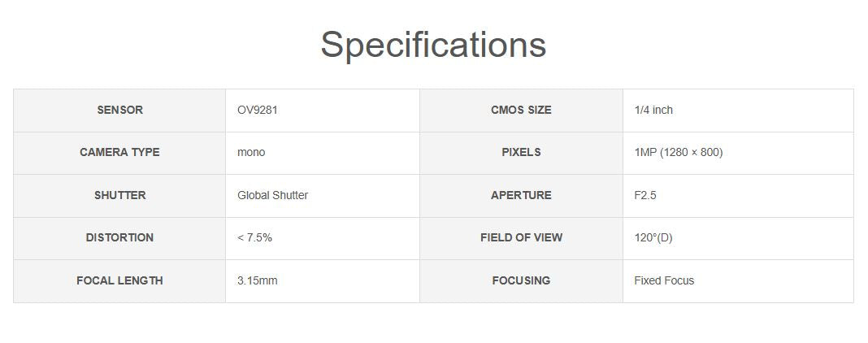Screen dimensions: 868x343
Task: Select the SHUTTER label cell
Action: (119, 195)
